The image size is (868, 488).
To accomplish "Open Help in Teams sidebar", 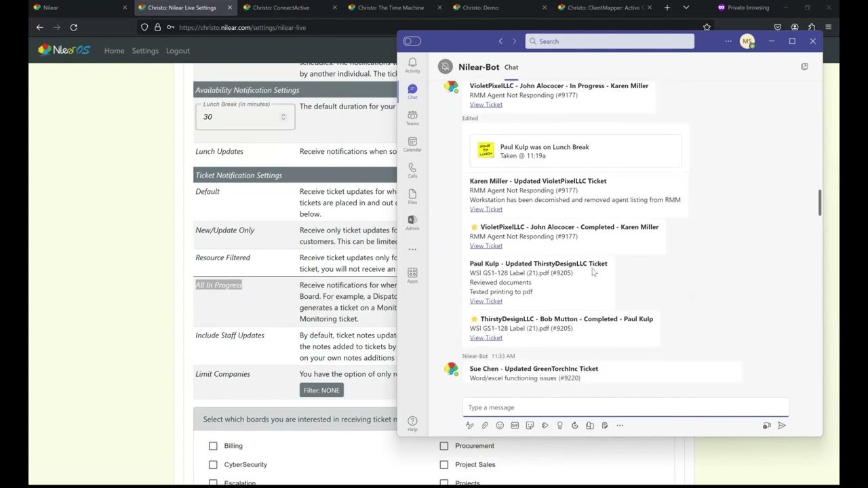I will (412, 424).
